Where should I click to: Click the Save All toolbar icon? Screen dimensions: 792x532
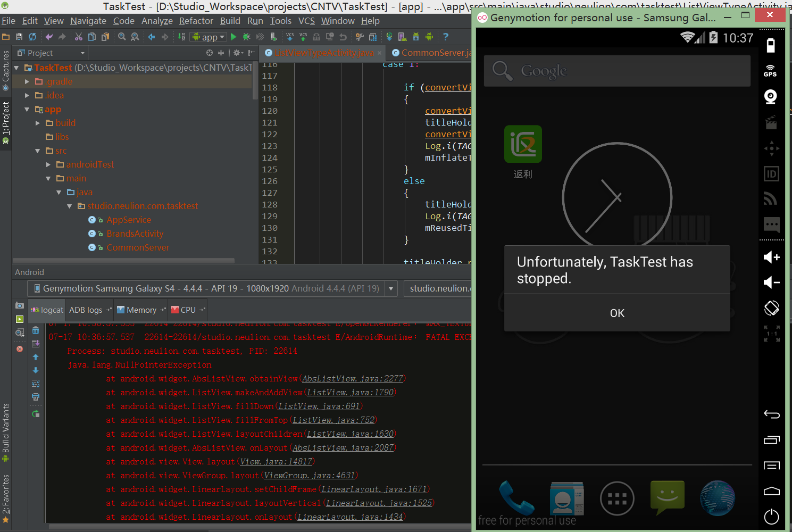[x=19, y=37]
